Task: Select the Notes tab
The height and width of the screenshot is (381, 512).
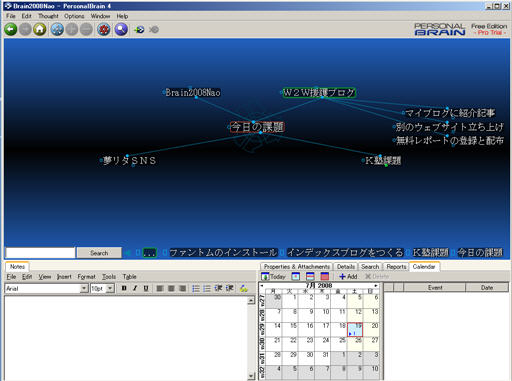Action: [x=17, y=267]
